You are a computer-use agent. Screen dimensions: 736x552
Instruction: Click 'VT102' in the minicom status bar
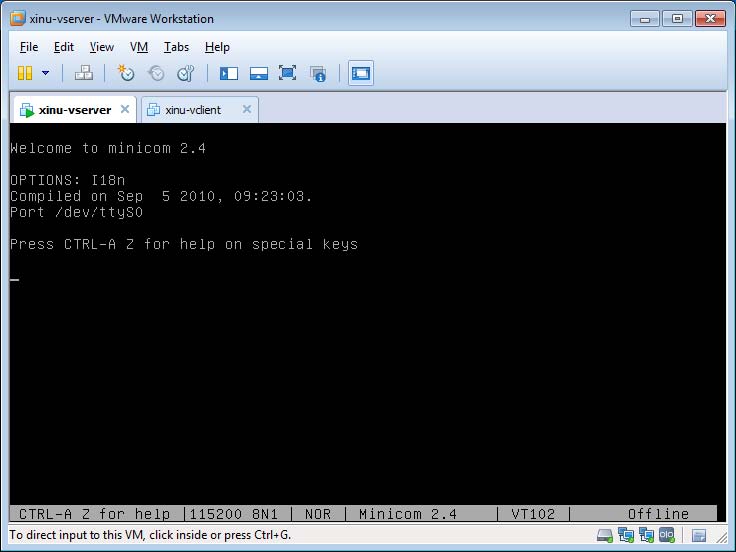click(533, 514)
